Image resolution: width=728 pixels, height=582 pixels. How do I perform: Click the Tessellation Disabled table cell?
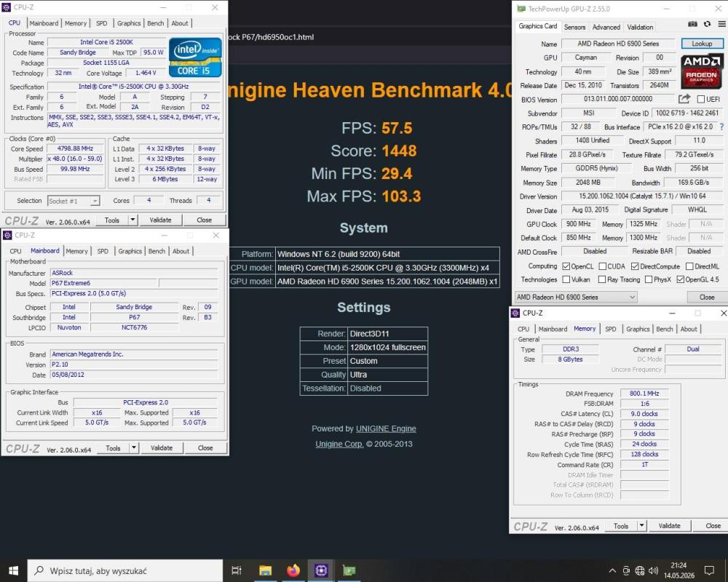click(388, 388)
